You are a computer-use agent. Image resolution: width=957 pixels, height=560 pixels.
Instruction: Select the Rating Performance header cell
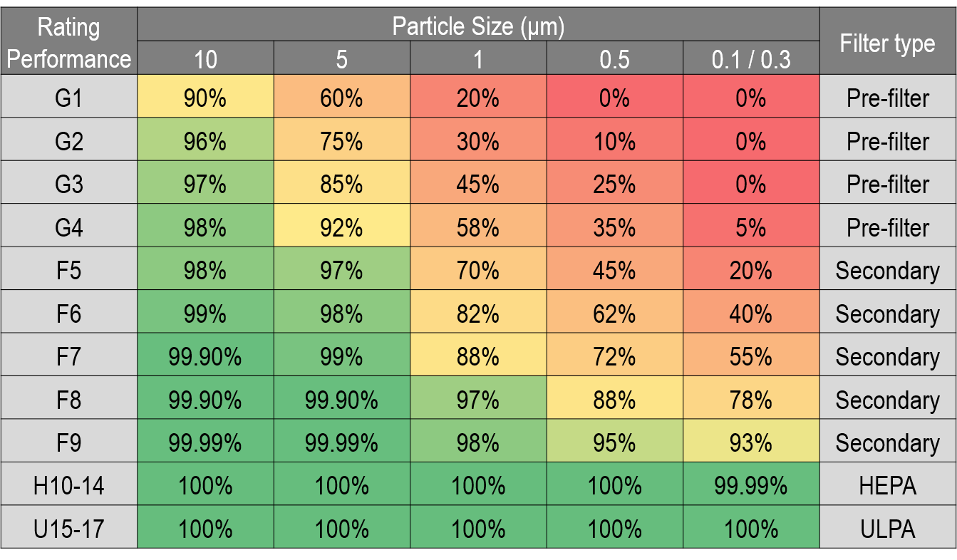coord(68,43)
